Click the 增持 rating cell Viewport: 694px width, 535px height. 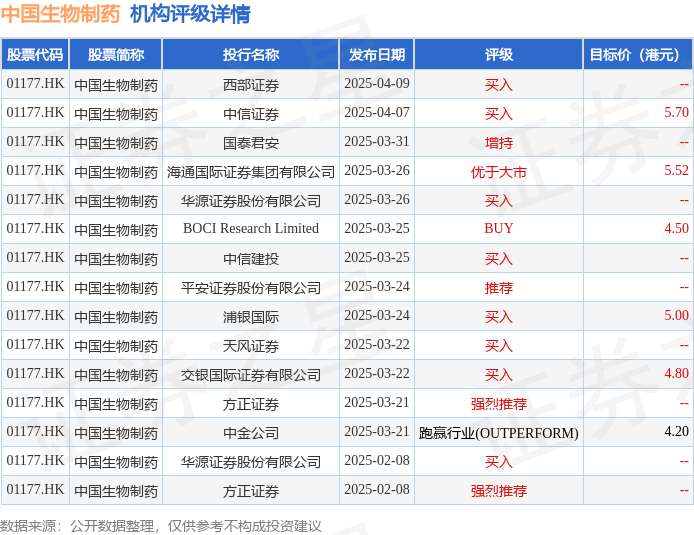tap(499, 142)
